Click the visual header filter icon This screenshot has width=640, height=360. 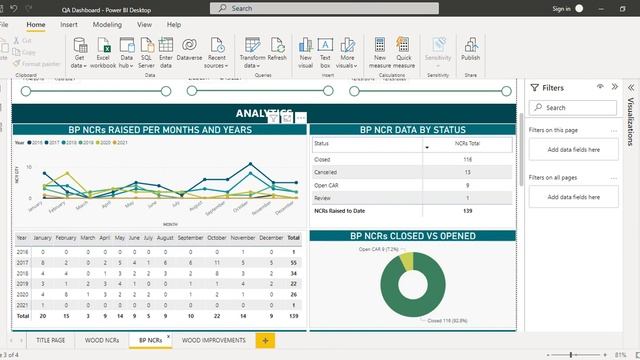click(x=273, y=118)
